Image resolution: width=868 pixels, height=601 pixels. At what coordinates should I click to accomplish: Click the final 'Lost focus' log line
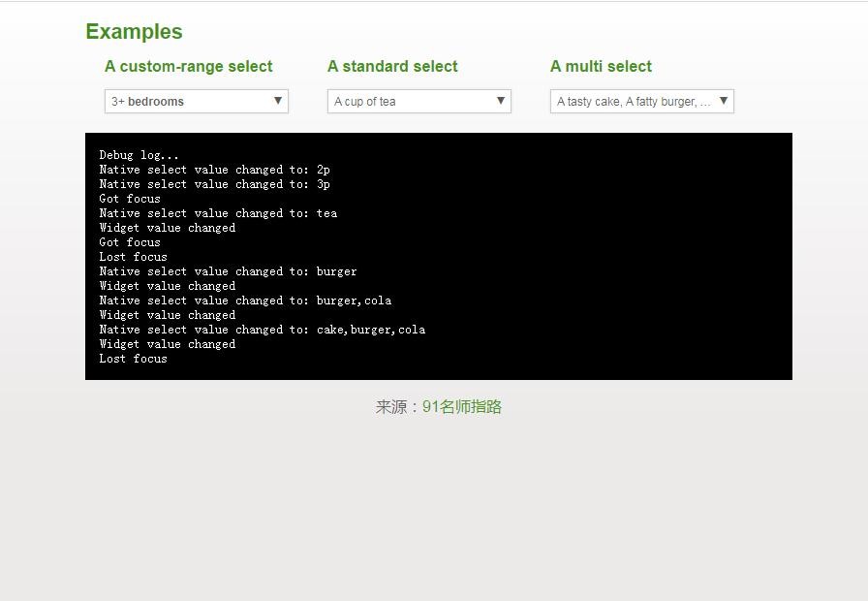(133, 359)
